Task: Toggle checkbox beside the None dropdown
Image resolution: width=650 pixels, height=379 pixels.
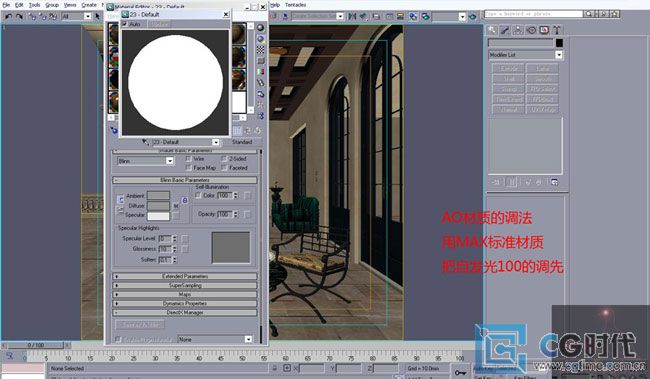Action: tap(118, 339)
